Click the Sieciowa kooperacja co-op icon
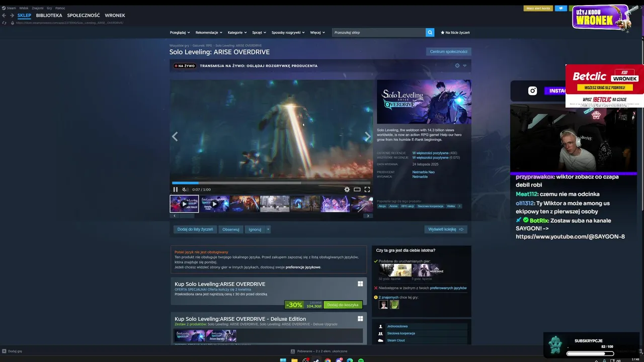 381,333
